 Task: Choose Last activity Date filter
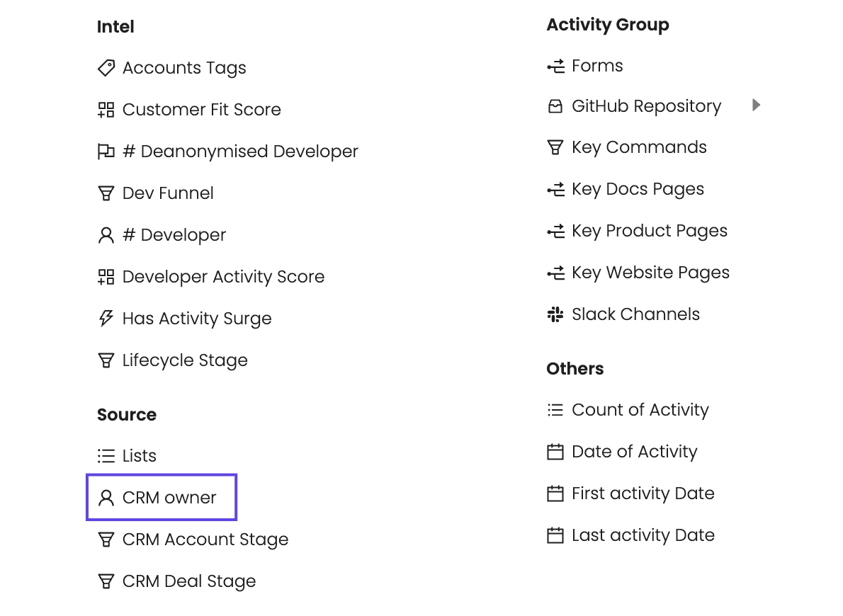point(643,535)
